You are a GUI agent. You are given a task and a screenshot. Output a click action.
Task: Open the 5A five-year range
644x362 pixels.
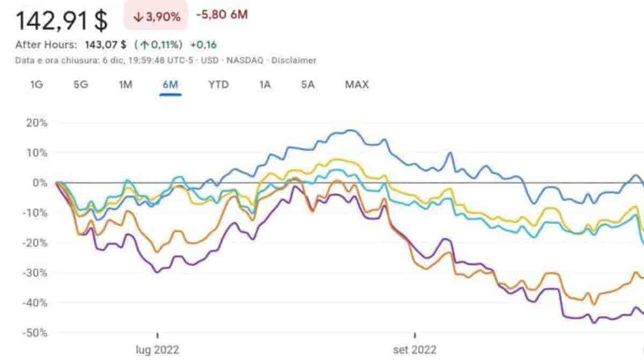pyautogui.click(x=308, y=85)
